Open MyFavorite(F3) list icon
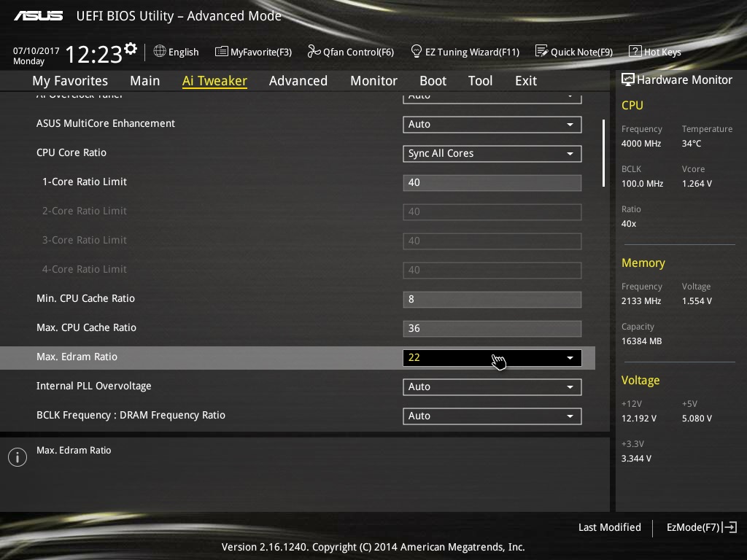 click(x=222, y=52)
